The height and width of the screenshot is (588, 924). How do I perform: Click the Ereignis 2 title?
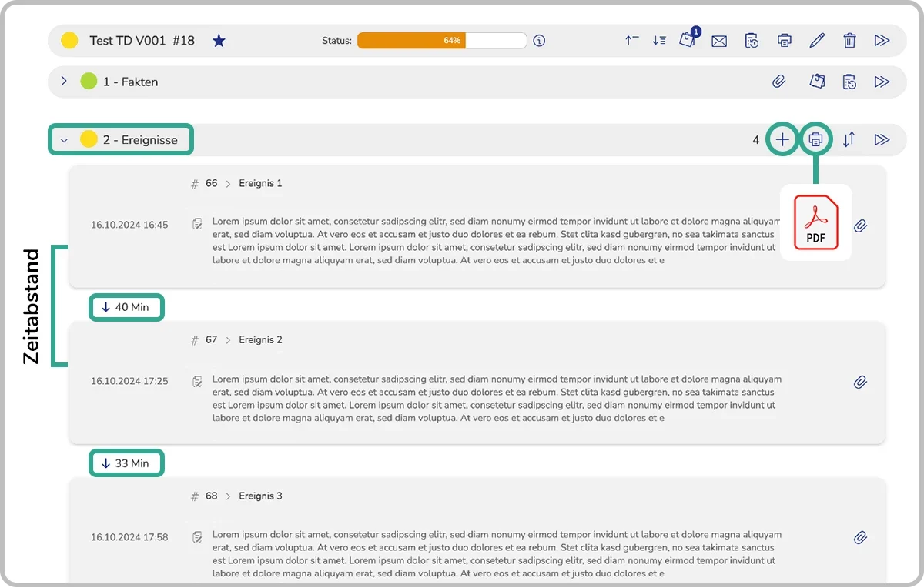click(x=260, y=340)
